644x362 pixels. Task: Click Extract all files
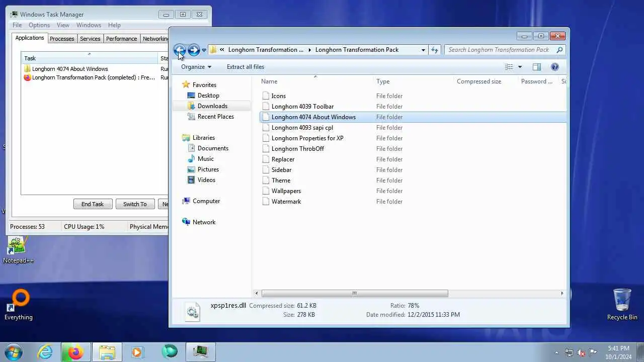pos(246,67)
